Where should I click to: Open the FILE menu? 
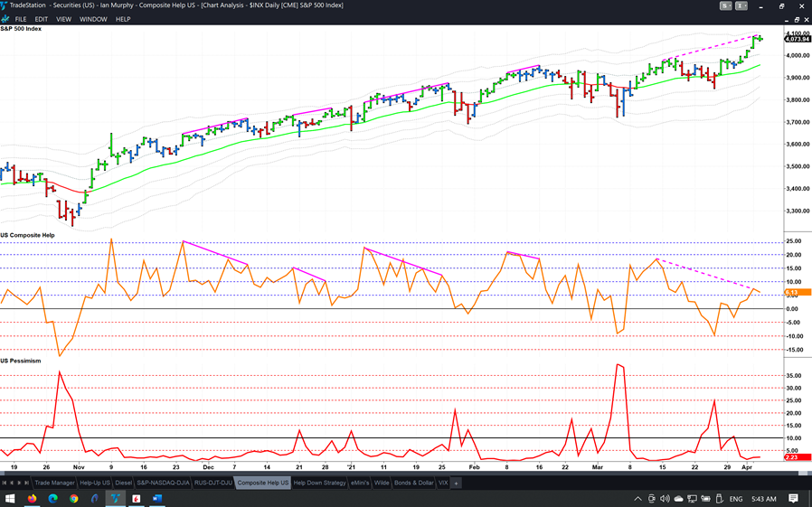[x=20, y=19]
